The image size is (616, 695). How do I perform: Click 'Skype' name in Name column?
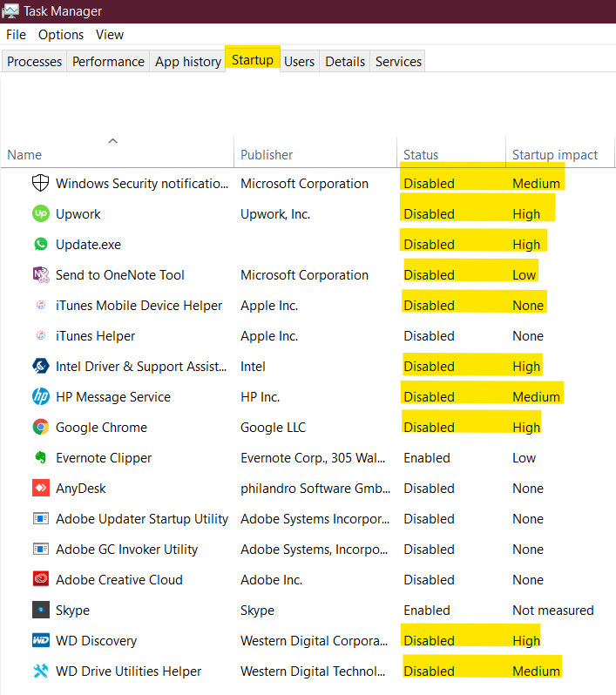(x=72, y=611)
